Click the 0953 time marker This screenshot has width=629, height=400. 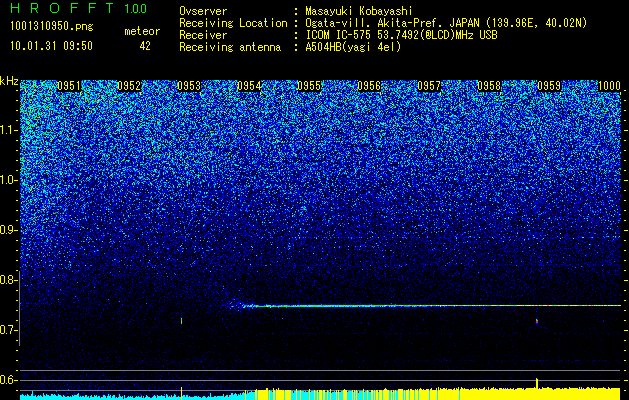[x=189, y=86]
